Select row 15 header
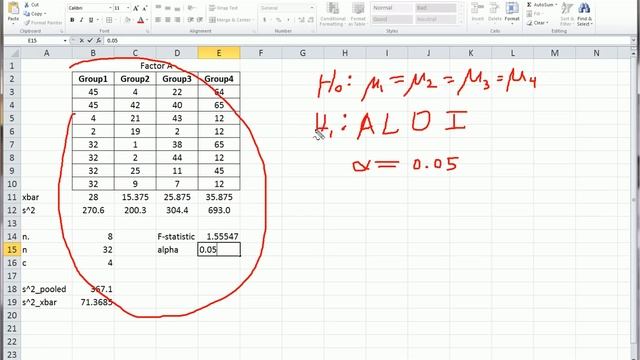 (x=12, y=249)
